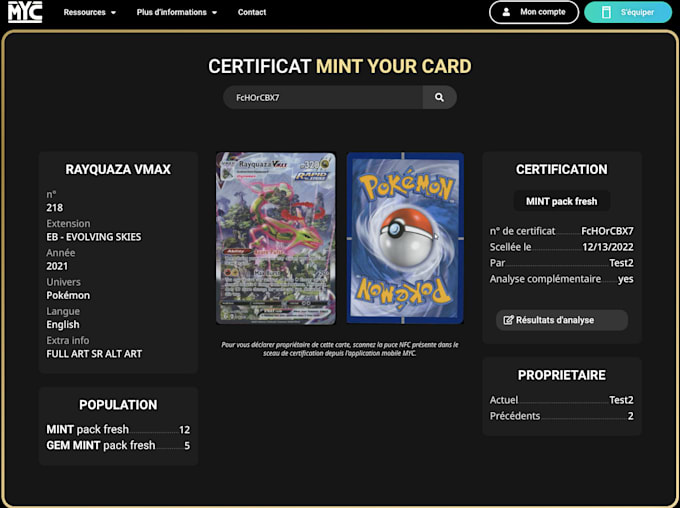Select GEM MINT pack fresh population count 5
This screenshot has height=508, width=680.
point(187,446)
